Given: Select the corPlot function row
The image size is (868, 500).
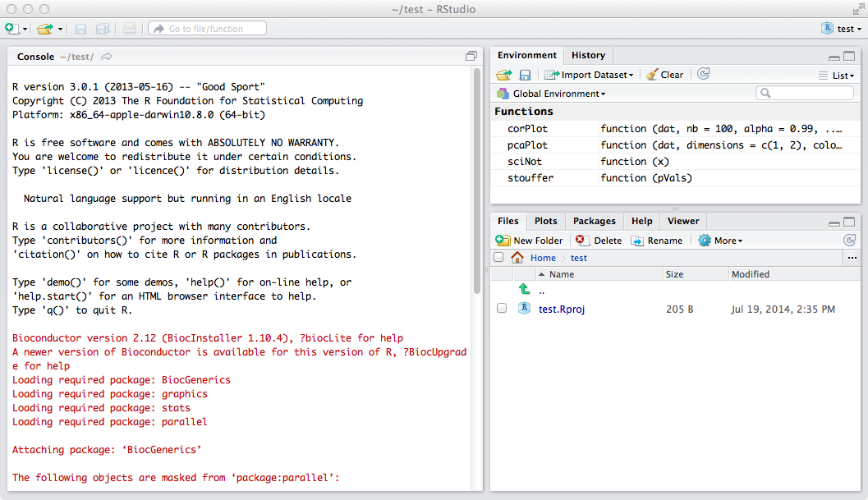Looking at the screenshot, I should (675, 128).
